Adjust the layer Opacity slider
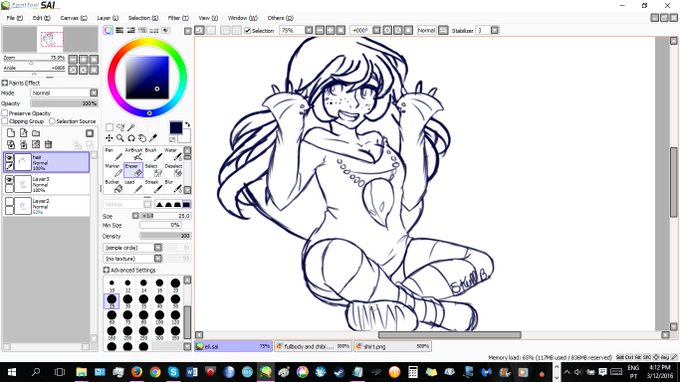The image size is (680, 382). pos(64,104)
